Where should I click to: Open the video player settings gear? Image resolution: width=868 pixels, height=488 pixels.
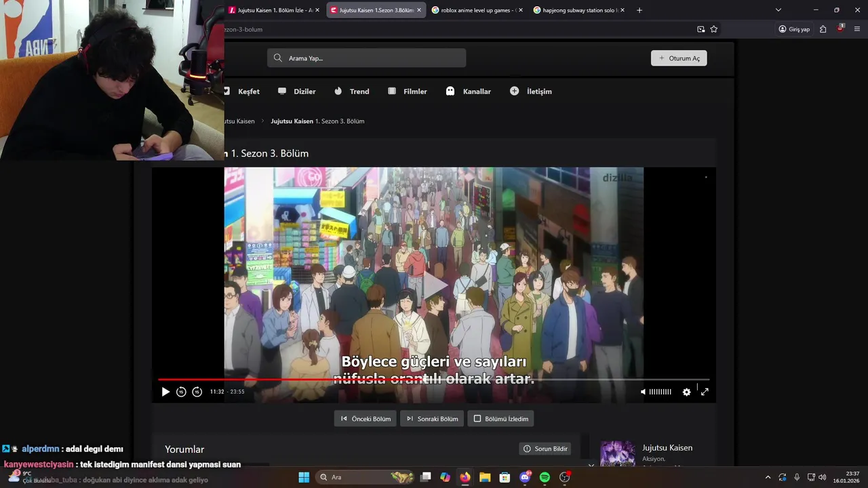686,392
